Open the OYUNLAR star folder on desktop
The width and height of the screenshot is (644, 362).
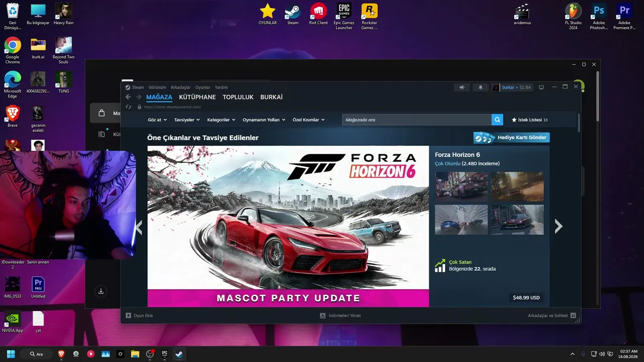coord(268,14)
